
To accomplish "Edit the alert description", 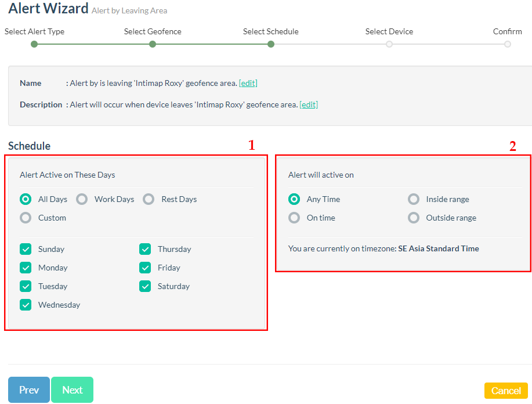I will coord(309,104).
